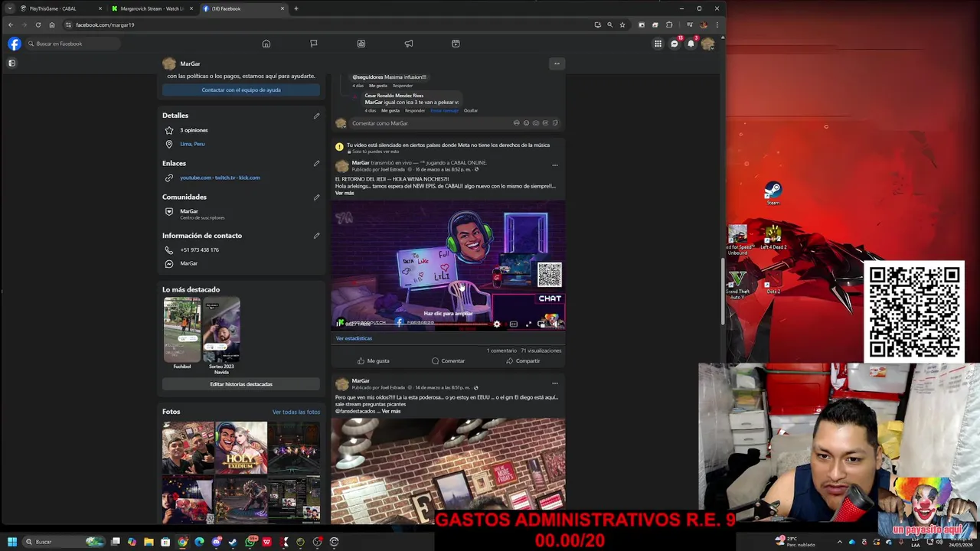Image resolution: width=980 pixels, height=551 pixels.
Task: Edit the Detalles section pencil
Action: (316, 116)
